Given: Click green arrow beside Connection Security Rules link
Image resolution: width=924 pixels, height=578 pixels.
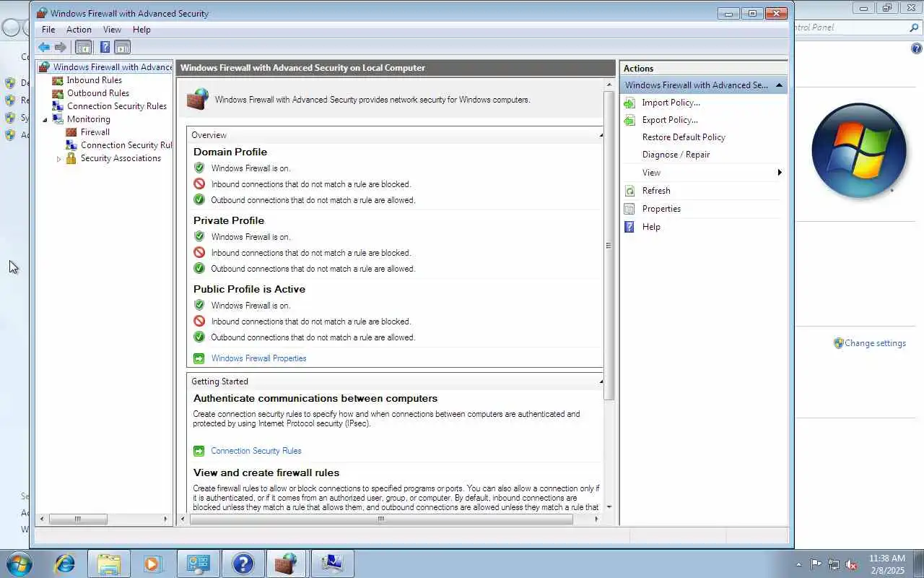Looking at the screenshot, I should point(199,451).
